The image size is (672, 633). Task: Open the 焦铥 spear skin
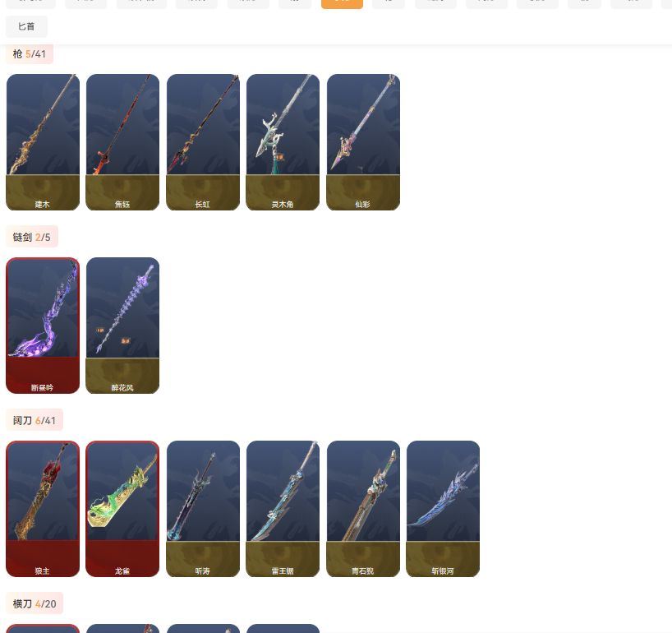pyautogui.click(x=122, y=142)
